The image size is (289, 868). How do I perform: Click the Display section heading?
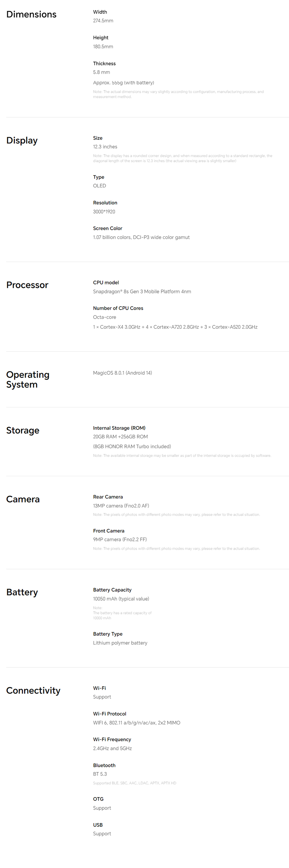click(x=22, y=141)
